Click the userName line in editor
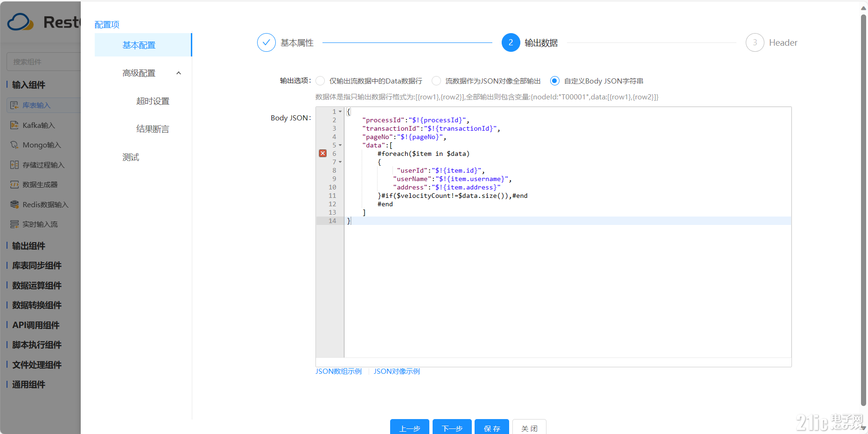 [x=452, y=179]
